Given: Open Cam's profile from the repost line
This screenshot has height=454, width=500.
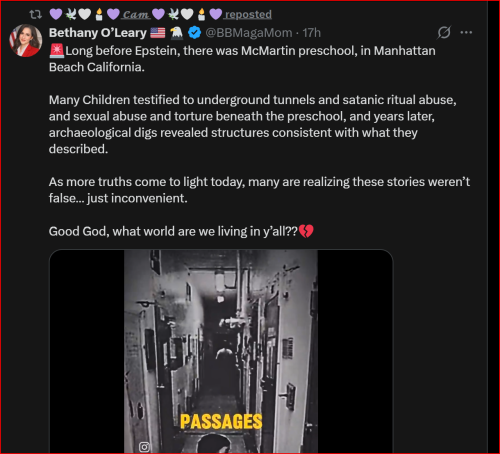Looking at the screenshot, I should pyautogui.click(x=136, y=14).
